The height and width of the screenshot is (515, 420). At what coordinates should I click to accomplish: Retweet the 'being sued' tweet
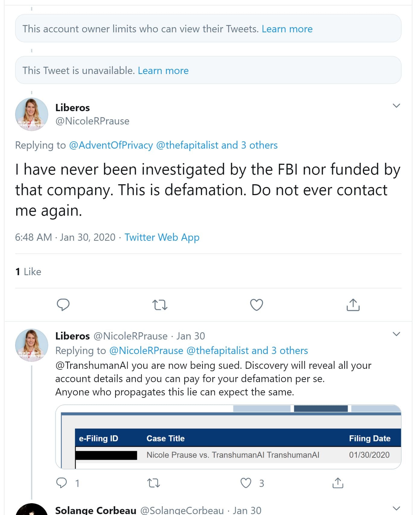click(153, 483)
